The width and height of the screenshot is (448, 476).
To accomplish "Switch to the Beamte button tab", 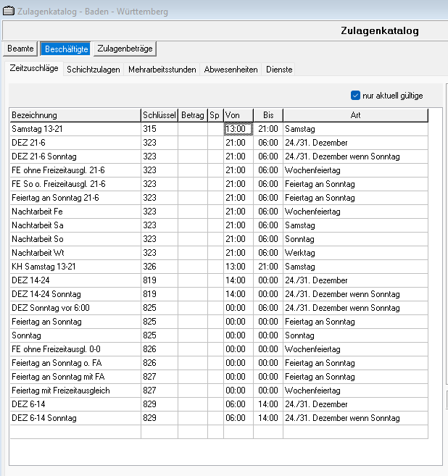I will (20, 49).
